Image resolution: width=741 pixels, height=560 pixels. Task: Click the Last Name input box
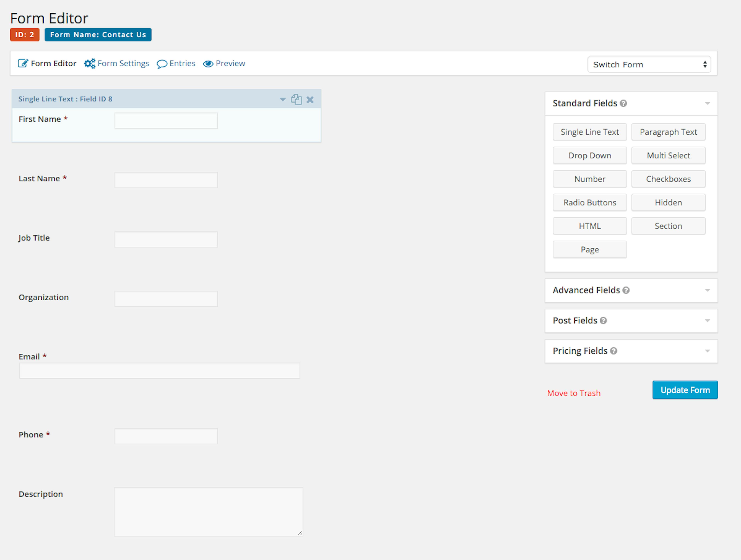pos(166,180)
